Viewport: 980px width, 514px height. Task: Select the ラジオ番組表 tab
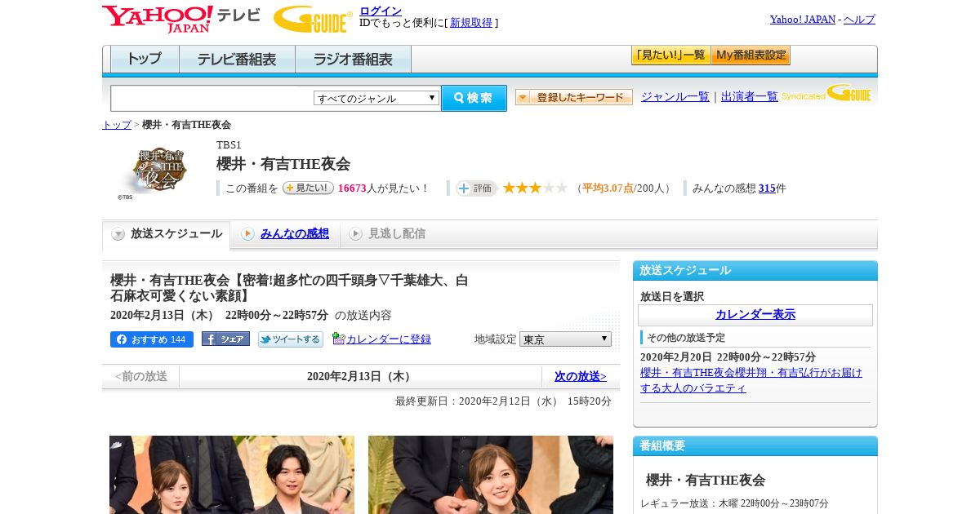coord(353,60)
